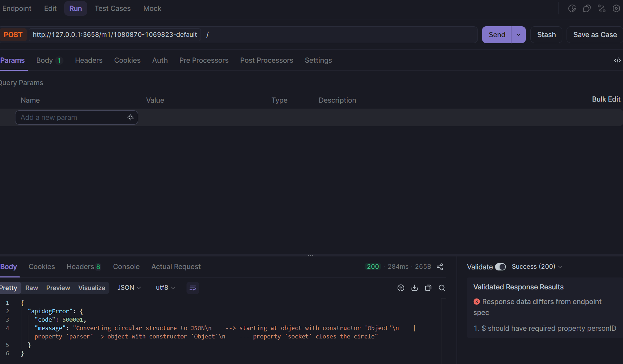Click the magic wand in param field
The image size is (623, 364).
(x=130, y=118)
